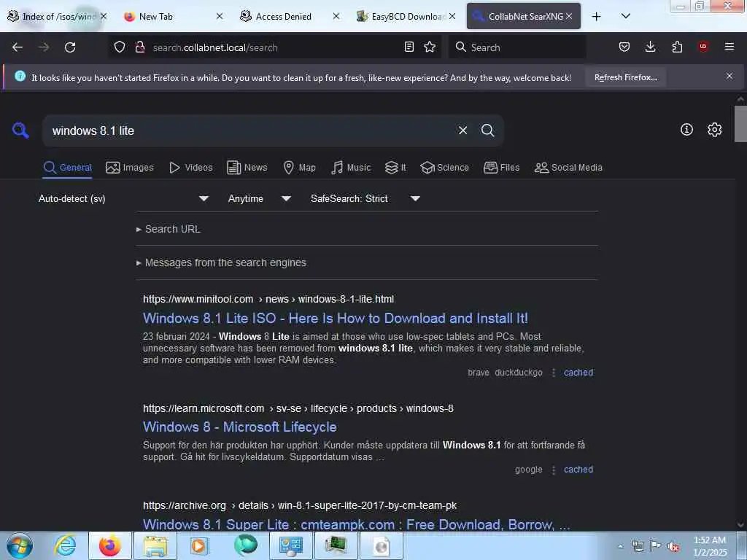
Task: Click the Firefox toolbar Search box
Action: tap(517, 47)
